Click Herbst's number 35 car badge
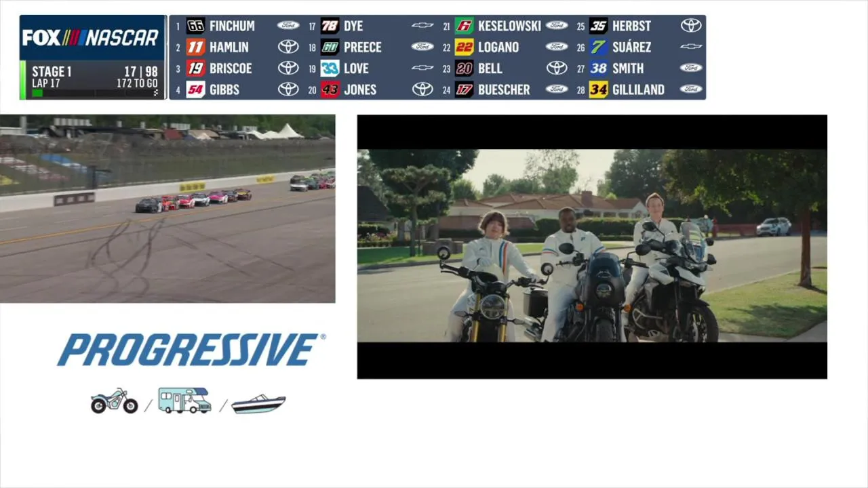Screen dimensions: 868x488 598,26
